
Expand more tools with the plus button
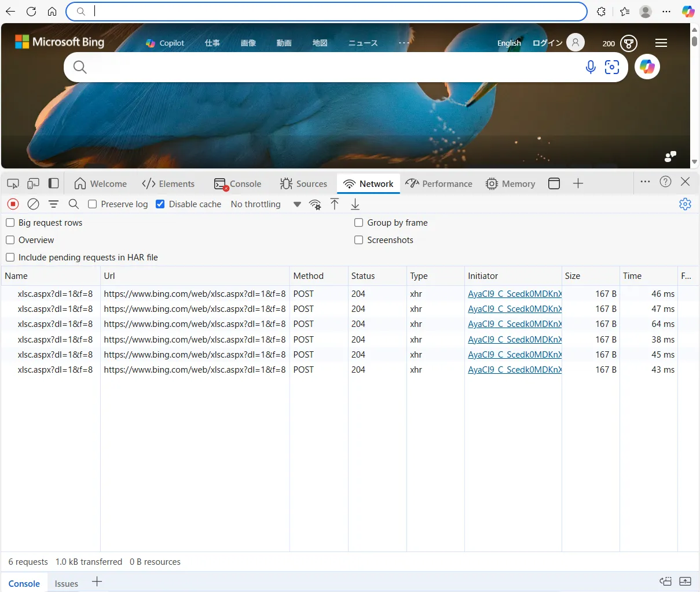(x=578, y=183)
